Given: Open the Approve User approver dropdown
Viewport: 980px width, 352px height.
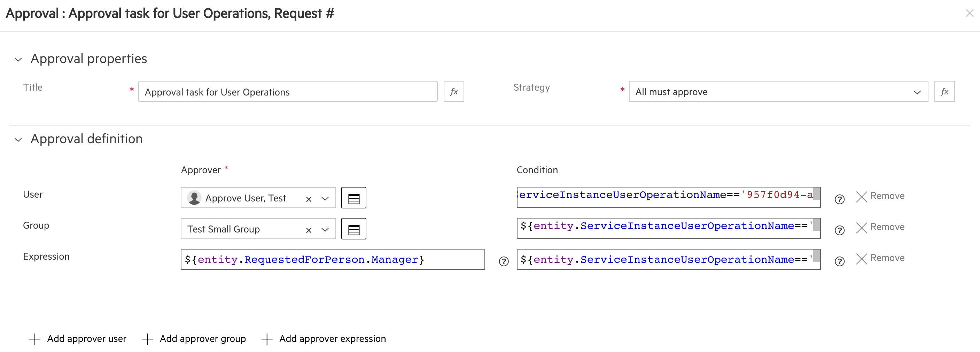Looking at the screenshot, I should [x=325, y=198].
